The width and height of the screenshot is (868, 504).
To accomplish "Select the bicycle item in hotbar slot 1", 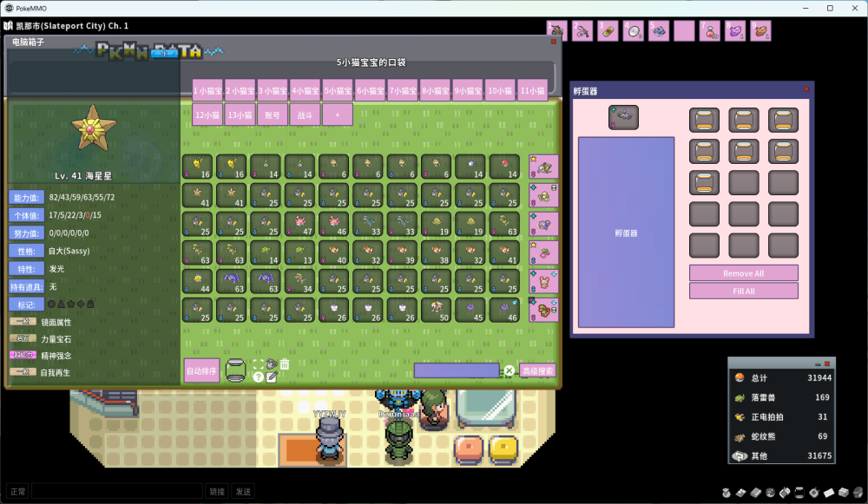I will pos(557,31).
